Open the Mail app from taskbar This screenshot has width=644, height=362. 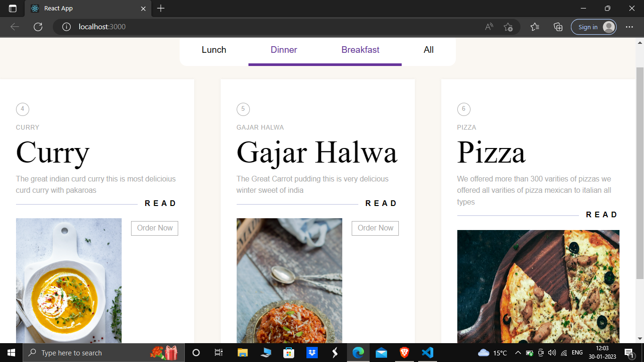tap(381, 352)
